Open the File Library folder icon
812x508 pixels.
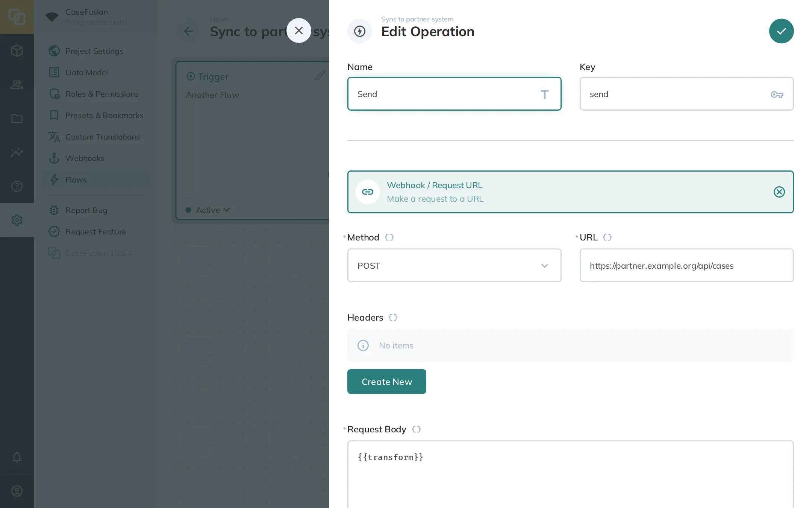(x=17, y=119)
